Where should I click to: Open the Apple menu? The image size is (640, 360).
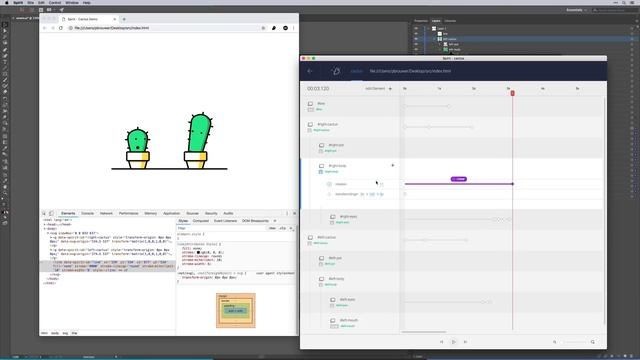(7, 2)
